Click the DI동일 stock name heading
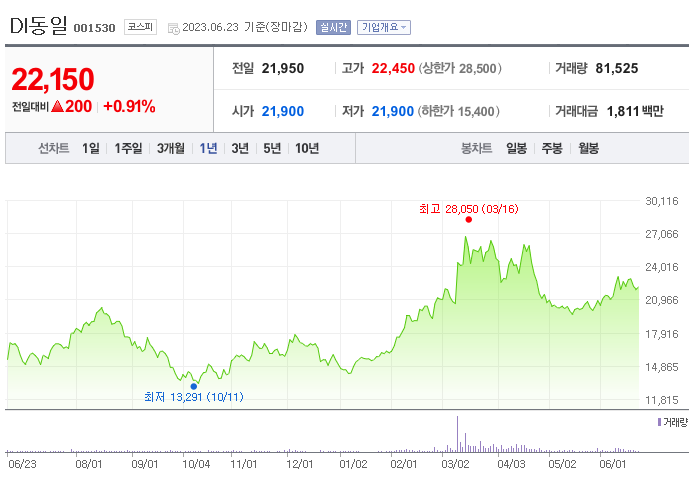The height and width of the screenshot is (485, 689). pyautogui.click(x=39, y=26)
